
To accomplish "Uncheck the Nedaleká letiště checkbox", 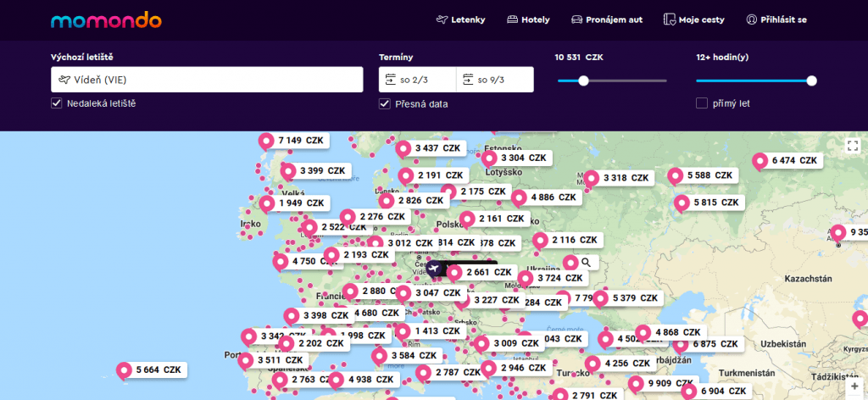I will [57, 103].
